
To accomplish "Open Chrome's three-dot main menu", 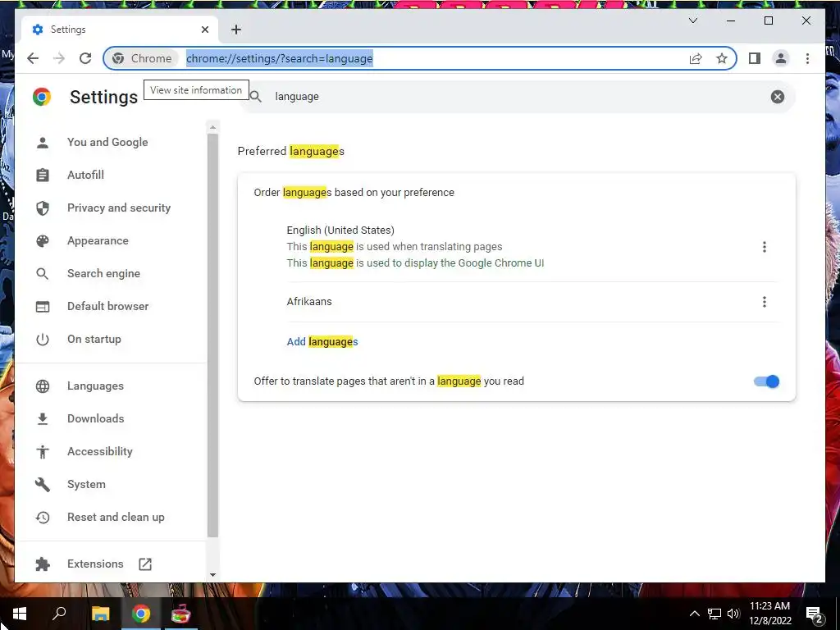I will tap(807, 58).
